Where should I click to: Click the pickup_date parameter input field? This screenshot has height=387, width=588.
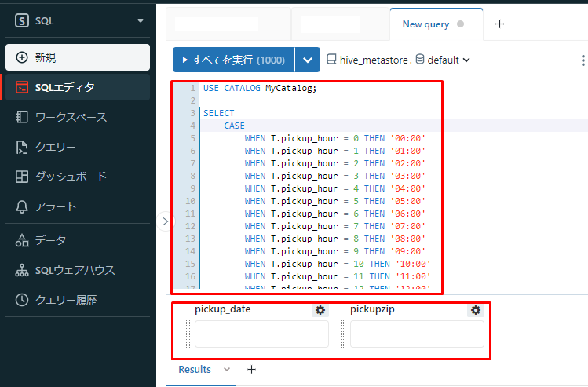261,334
